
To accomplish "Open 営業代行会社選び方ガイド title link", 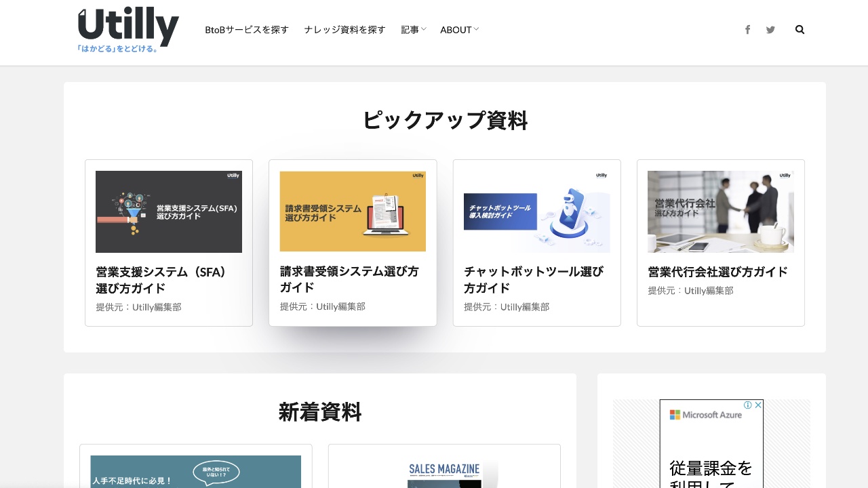I will coord(717,272).
